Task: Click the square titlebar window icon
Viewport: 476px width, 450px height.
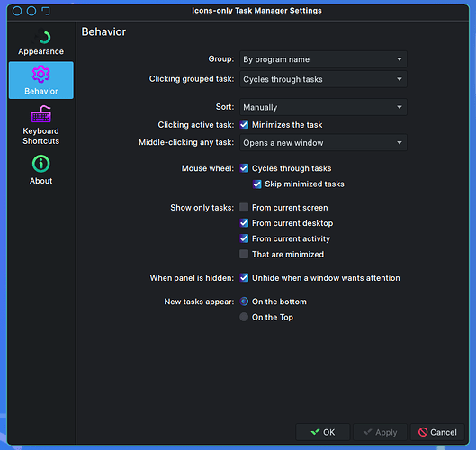Action: (x=46, y=11)
